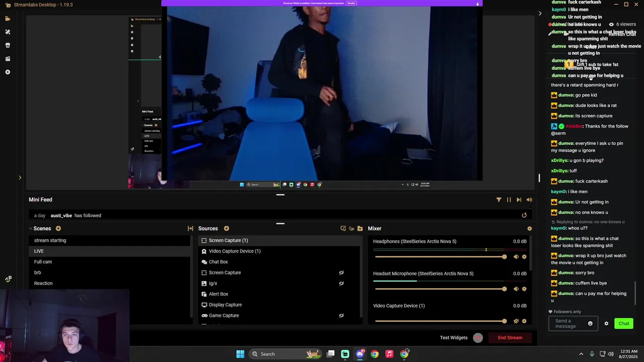Screen dimensions: 644x362
Task: Expand the left sidebar arrow
Action: coord(20,177)
